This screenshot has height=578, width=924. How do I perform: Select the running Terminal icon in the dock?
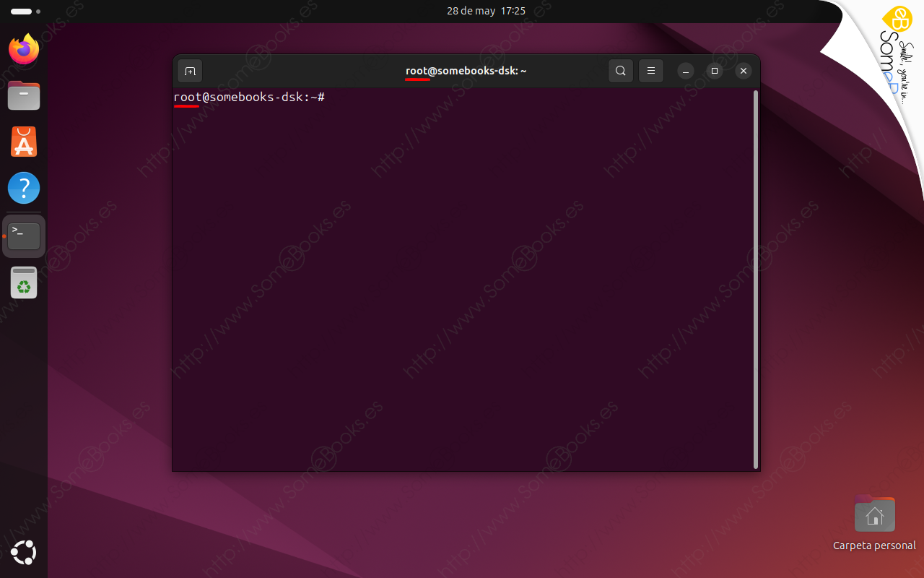tap(23, 235)
